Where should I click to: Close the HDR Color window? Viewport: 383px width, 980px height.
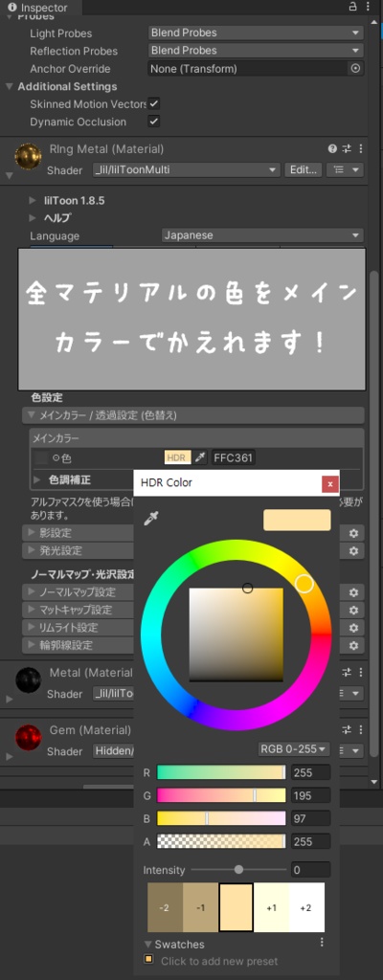tap(329, 483)
